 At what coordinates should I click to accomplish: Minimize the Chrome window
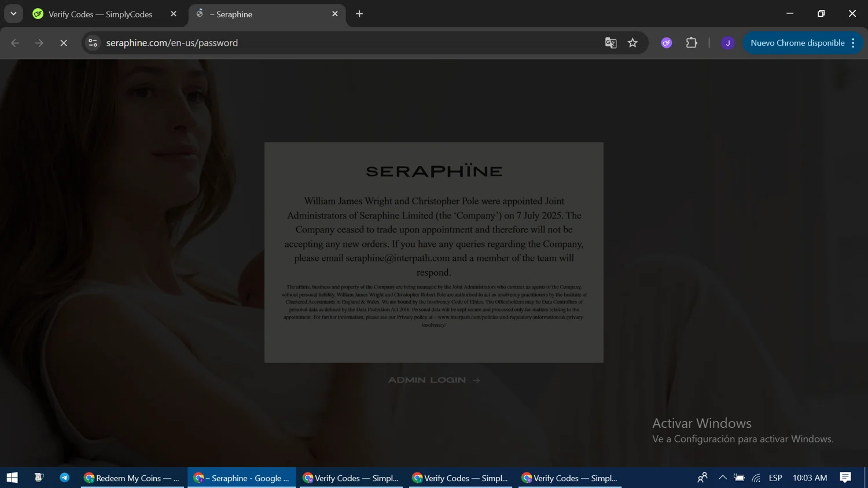coord(790,13)
